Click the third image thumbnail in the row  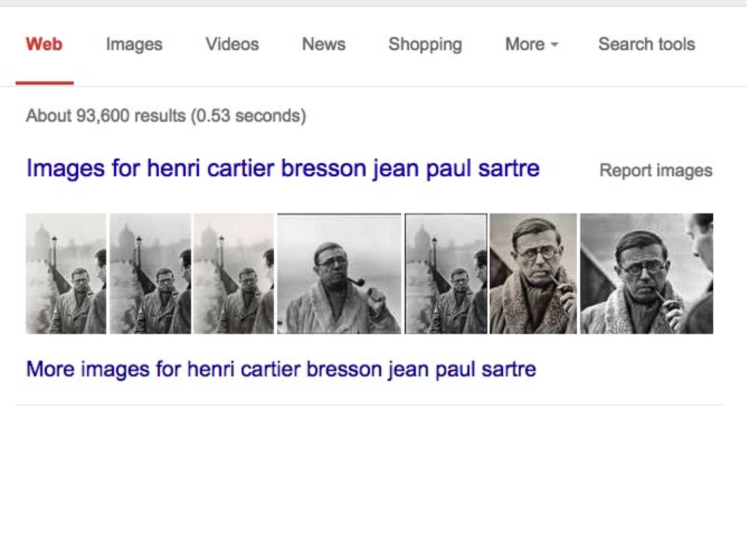233,274
